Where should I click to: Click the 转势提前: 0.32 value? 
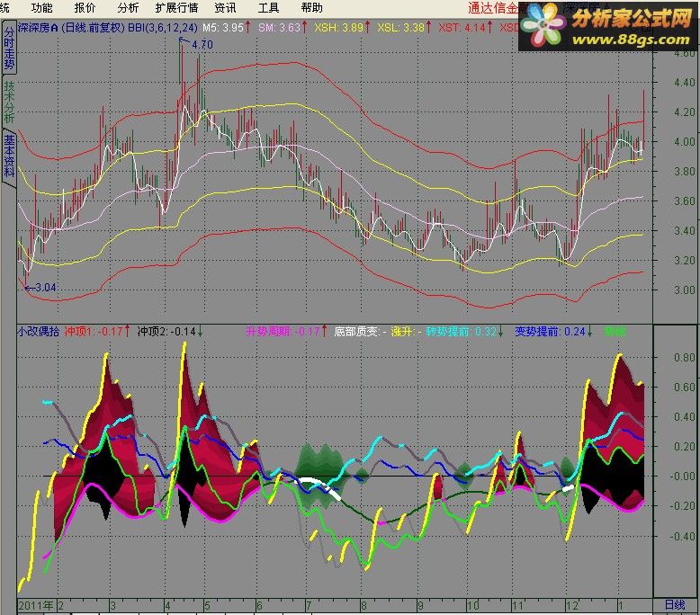coord(461,332)
